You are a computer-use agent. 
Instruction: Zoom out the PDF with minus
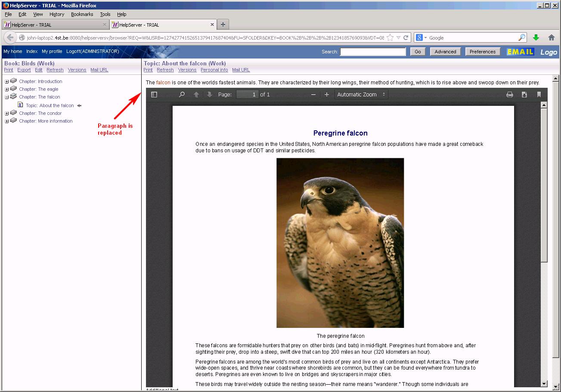pyautogui.click(x=313, y=95)
